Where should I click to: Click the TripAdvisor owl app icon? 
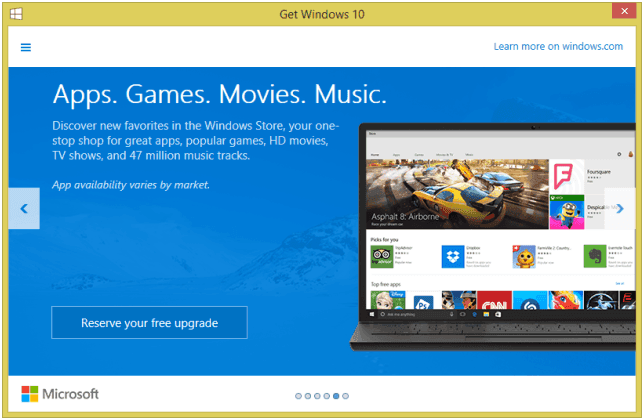(x=382, y=256)
